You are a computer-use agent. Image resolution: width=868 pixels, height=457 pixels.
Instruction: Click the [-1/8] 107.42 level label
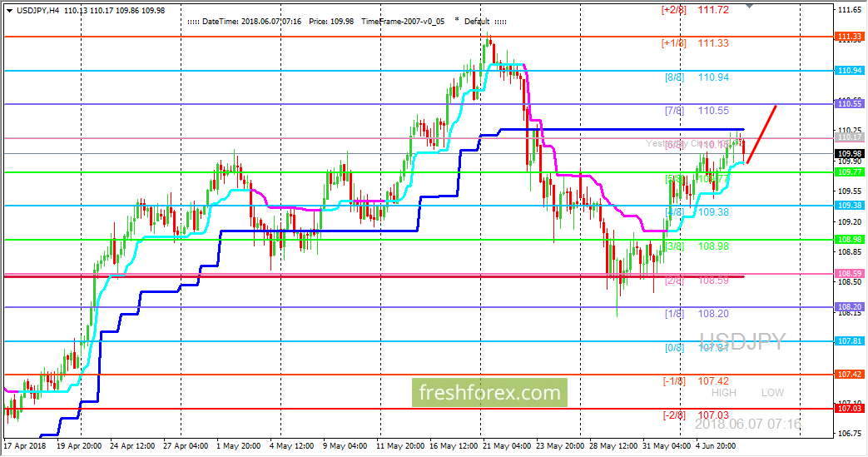click(696, 381)
